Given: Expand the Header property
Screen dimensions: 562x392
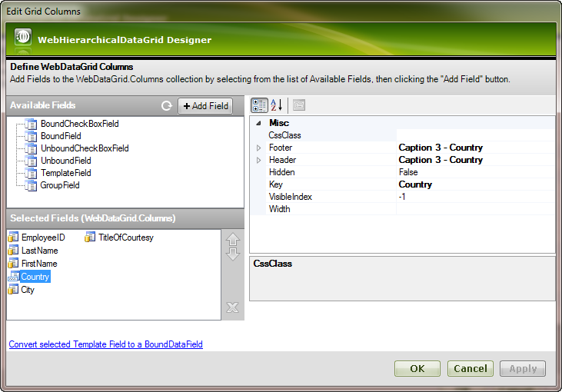Looking at the screenshot, I should tap(258, 160).
